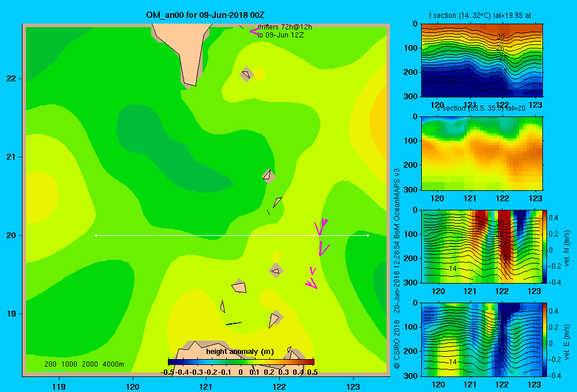Open the salinity section plot
Image resolution: width=577 pixels, height=392 pixels.
pos(482,153)
